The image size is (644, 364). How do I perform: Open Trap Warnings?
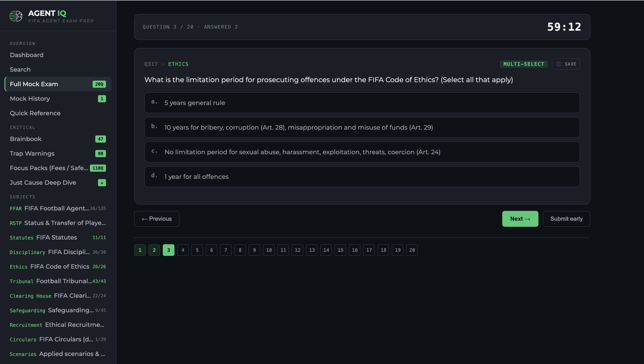58,153
